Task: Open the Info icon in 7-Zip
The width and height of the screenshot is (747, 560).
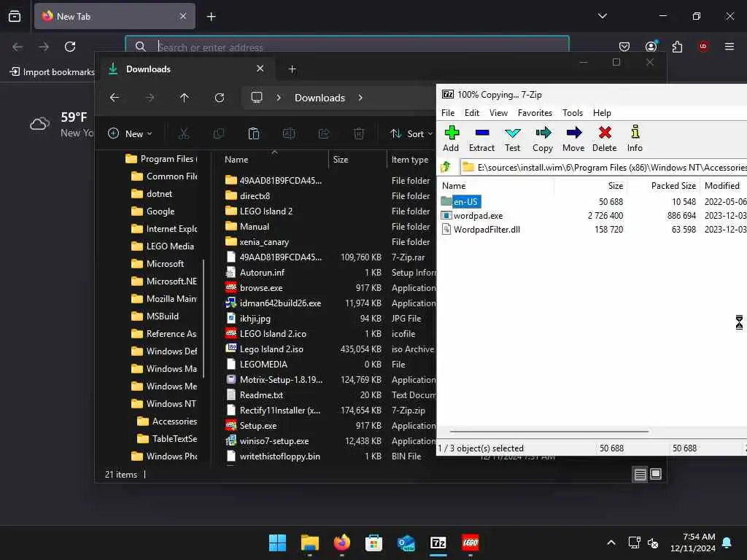Action: (x=635, y=139)
